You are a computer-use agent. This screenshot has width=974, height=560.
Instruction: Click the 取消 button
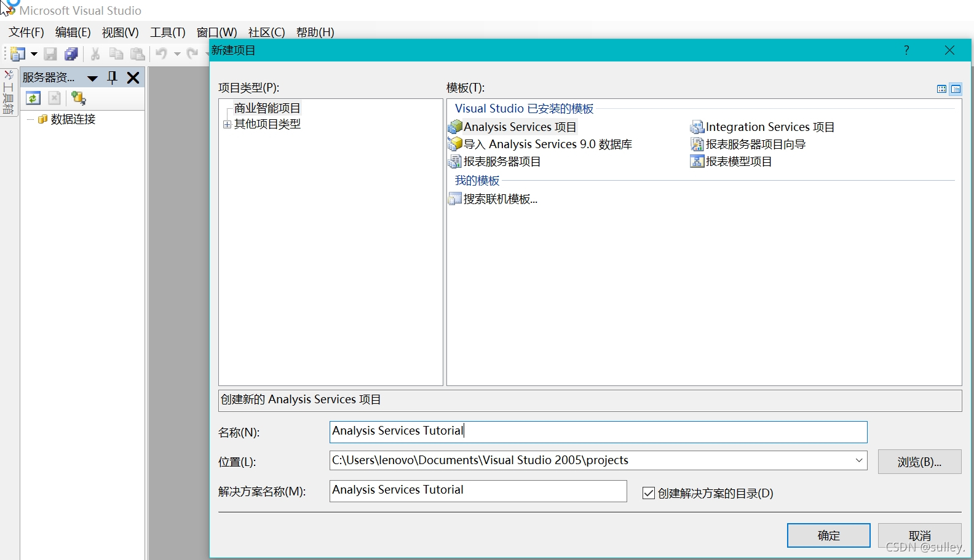pos(919,535)
